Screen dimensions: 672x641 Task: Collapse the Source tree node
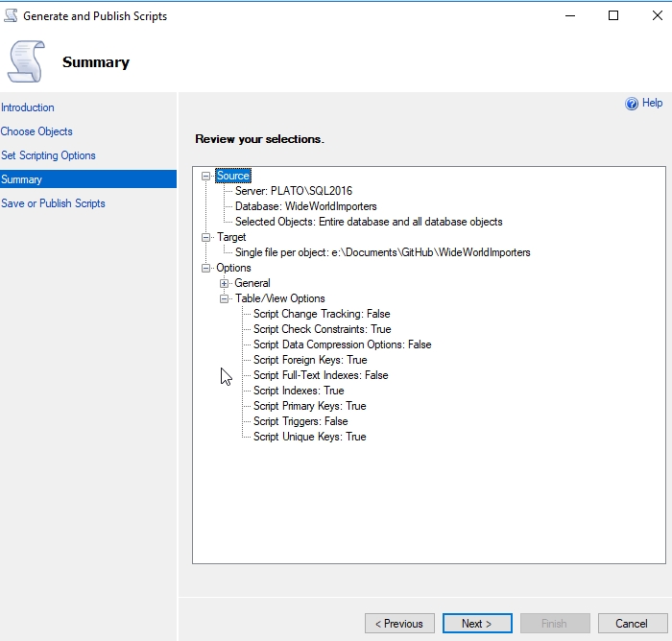206,176
